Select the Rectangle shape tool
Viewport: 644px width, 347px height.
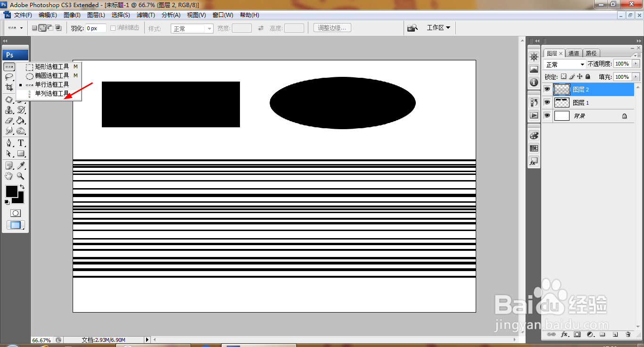tap(21, 154)
